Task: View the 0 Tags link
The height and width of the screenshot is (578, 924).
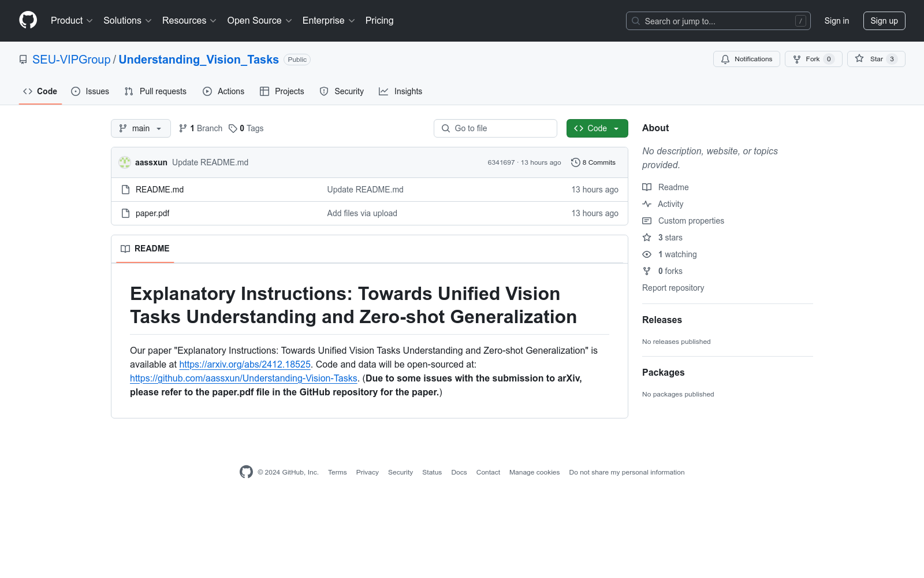Action: click(x=246, y=128)
